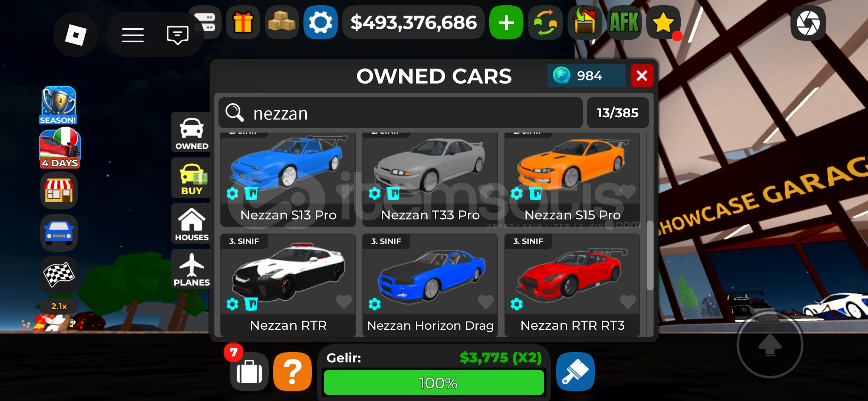Switch to the PLANES tab

point(191,270)
